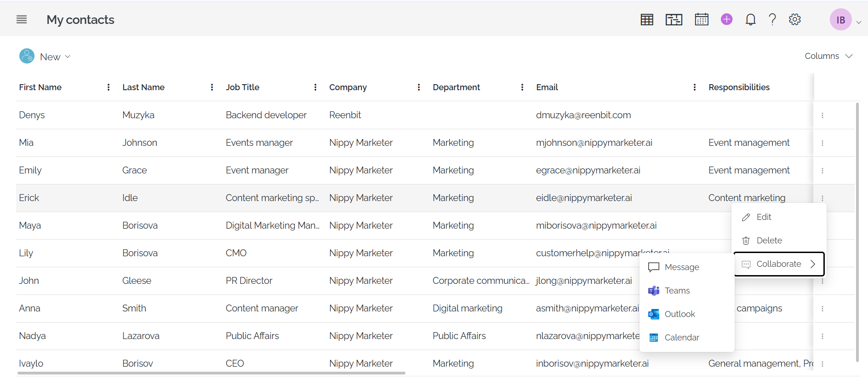Open notifications bell
This screenshot has height=380, width=868.
click(750, 19)
